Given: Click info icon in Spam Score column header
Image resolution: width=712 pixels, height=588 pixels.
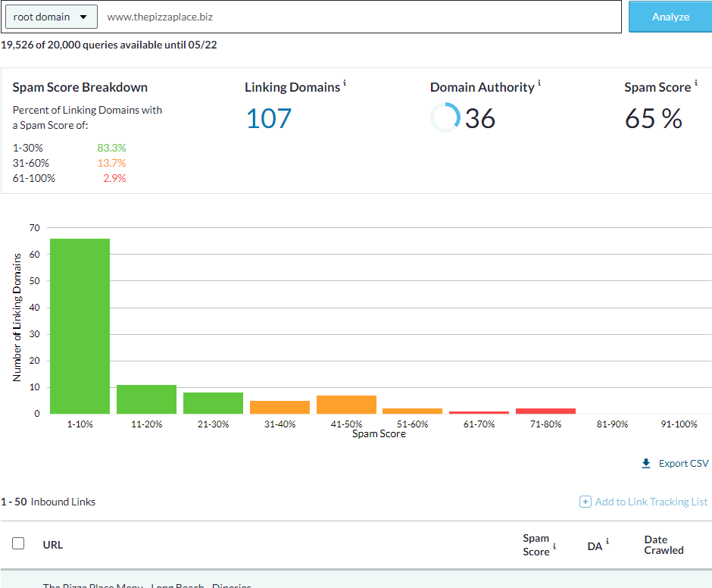Looking at the screenshot, I should click(554, 546).
